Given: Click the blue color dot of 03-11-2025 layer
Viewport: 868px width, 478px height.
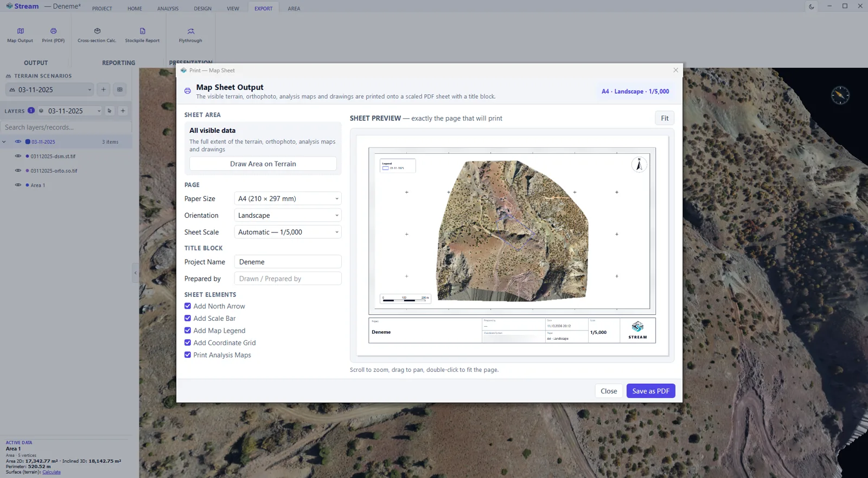Looking at the screenshot, I should [28, 142].
